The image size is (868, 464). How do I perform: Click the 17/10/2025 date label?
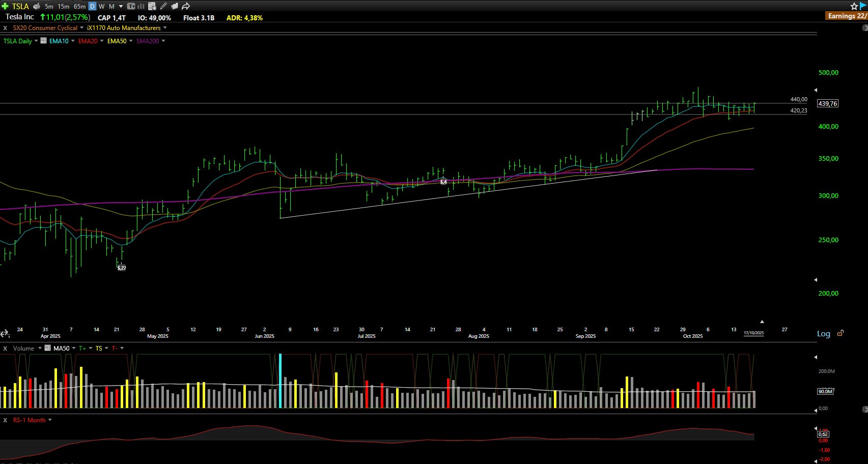pyautogui.click(x=753, y=333)
